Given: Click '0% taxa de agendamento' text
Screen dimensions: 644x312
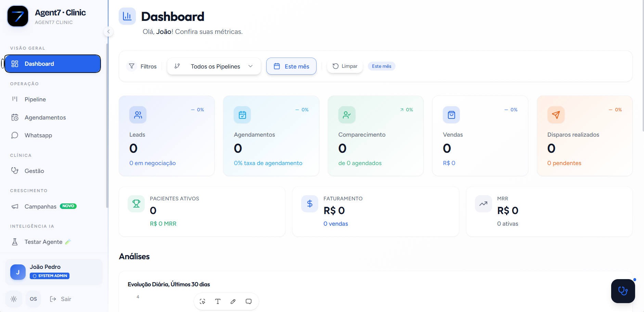Looking at the screenshot, I should click(x=268, y=163).
